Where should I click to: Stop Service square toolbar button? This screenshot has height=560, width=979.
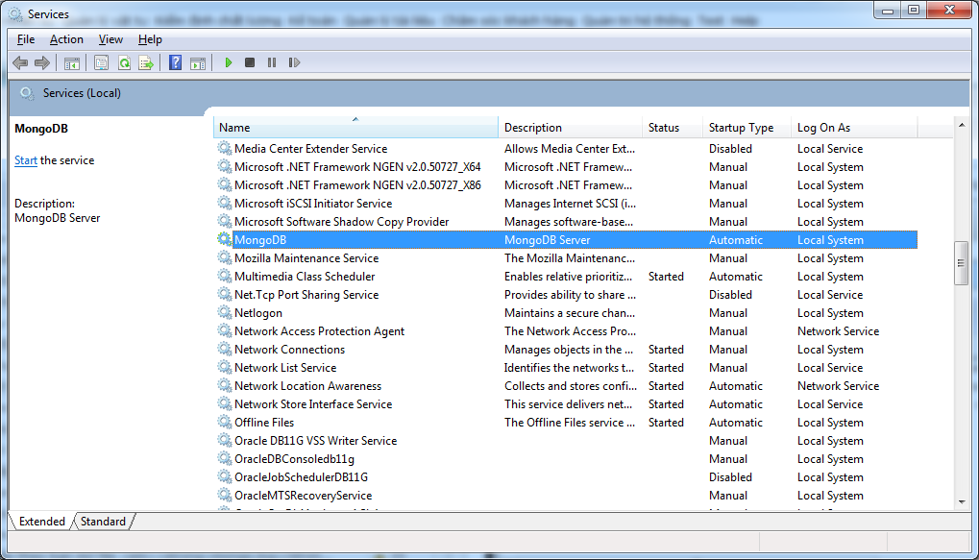[x=250, y=62]
